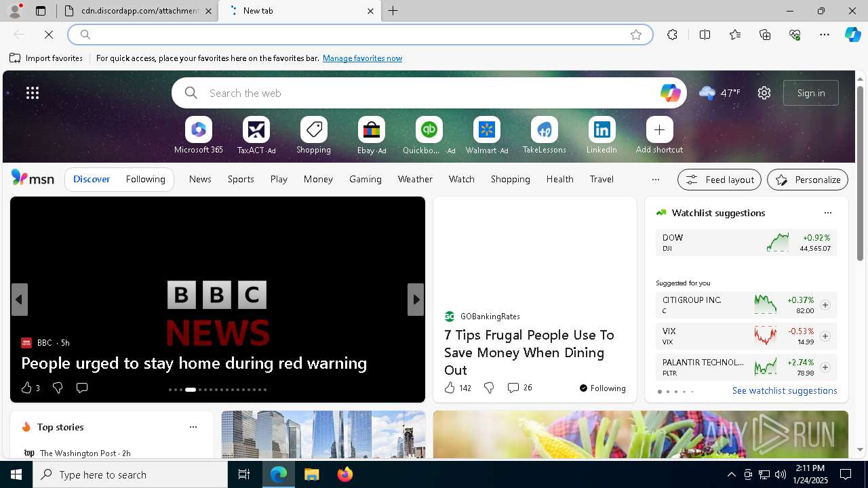Open comments on BBC story
Viewport: 868px width, 488px height.
pyautogui.click(x=82, y=388)
